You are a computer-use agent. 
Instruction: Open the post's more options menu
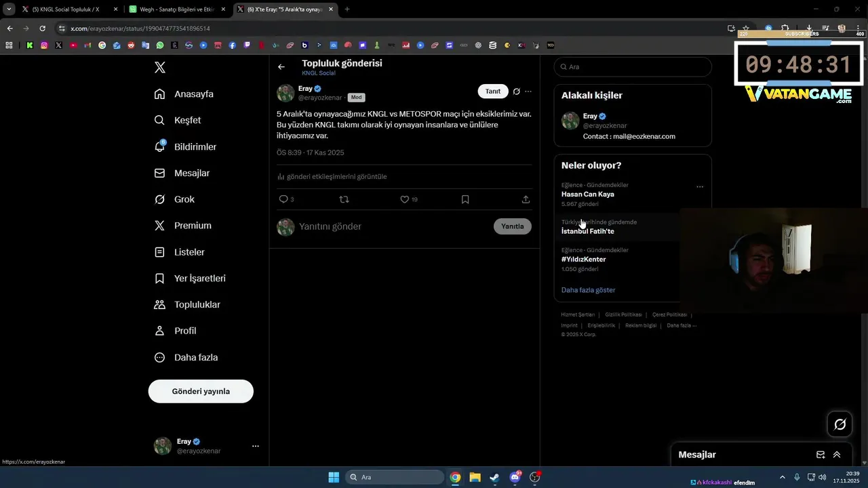pos(528,91)
